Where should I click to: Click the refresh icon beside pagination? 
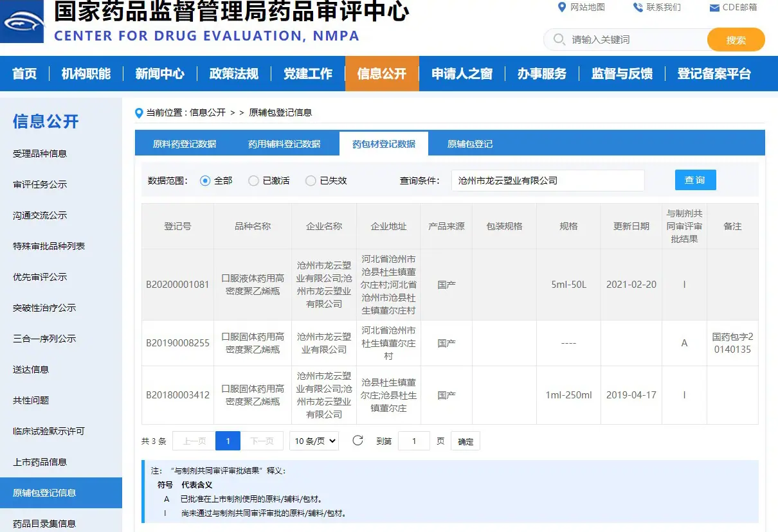tap(358, 441)
